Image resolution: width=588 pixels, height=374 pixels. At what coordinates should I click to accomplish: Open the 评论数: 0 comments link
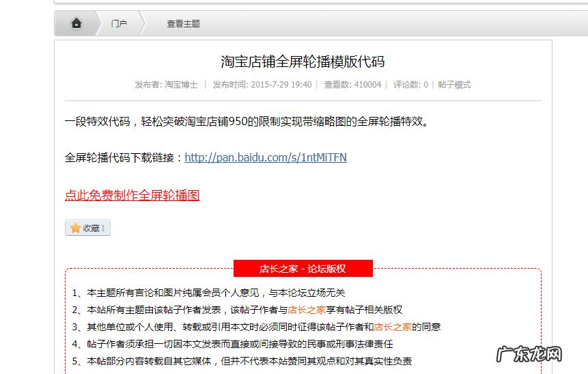pos(410,85)
